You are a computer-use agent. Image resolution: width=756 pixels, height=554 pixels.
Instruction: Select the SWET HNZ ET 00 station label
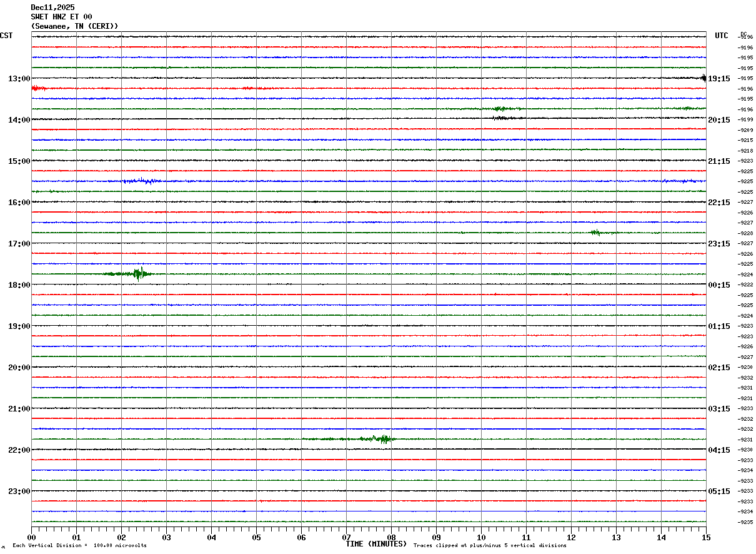click(x=61, y=17)
